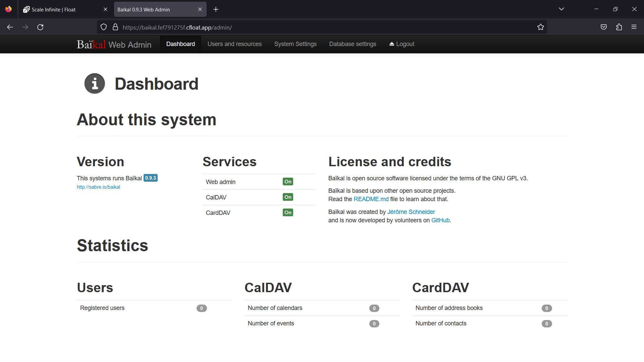This screenshot has width=644, height=362.
Task: Click the CalDAV service row label
Action: click(216, 197)
